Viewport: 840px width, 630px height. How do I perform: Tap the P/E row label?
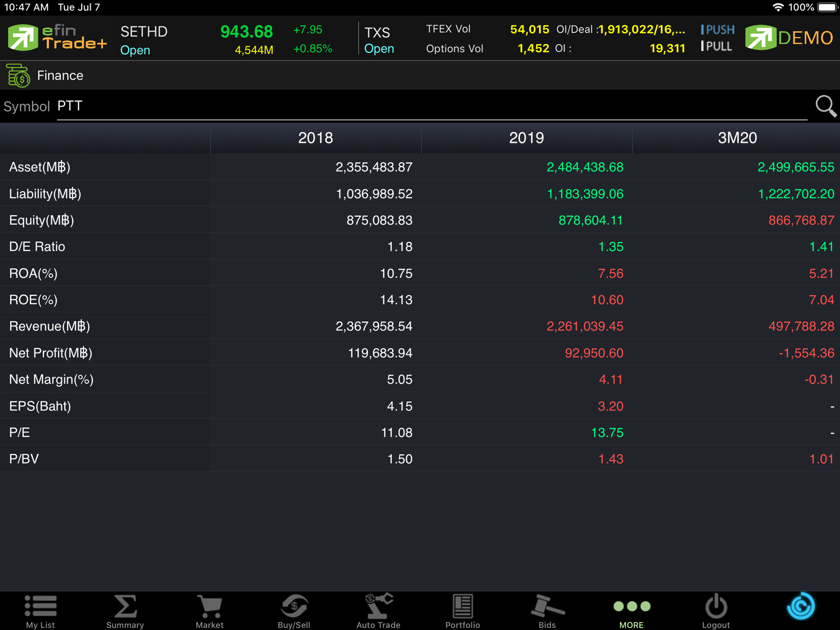(x=19, y=433)
